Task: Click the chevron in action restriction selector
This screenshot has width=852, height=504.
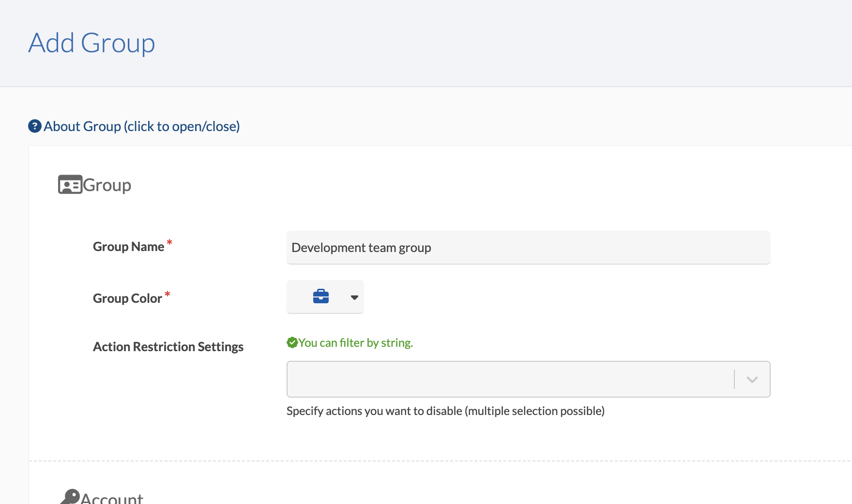Action: tap(752, 380)
